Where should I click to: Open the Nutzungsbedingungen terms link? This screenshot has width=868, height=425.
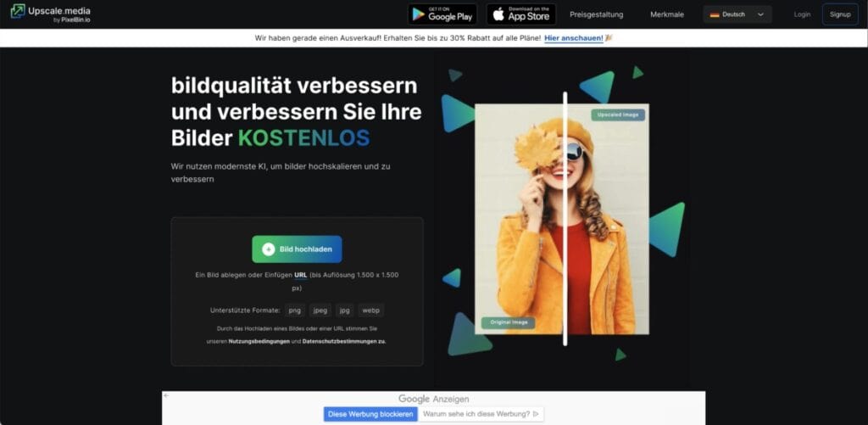click(259, 341)
